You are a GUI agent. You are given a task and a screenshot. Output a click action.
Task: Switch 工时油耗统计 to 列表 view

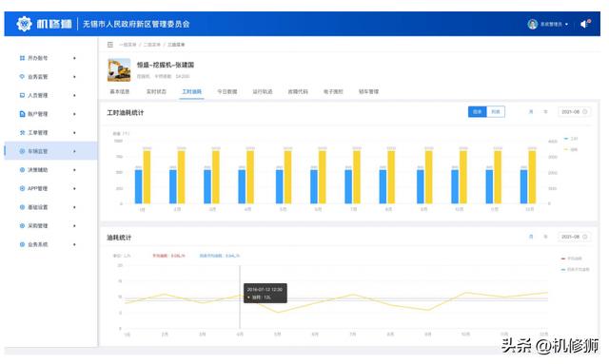(496, 112)
